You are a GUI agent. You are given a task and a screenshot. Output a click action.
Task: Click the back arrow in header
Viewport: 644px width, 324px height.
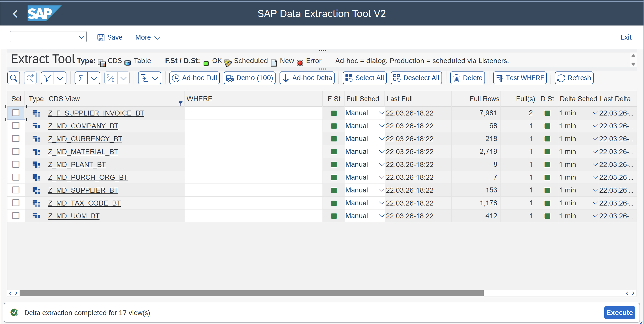point(15,14)
